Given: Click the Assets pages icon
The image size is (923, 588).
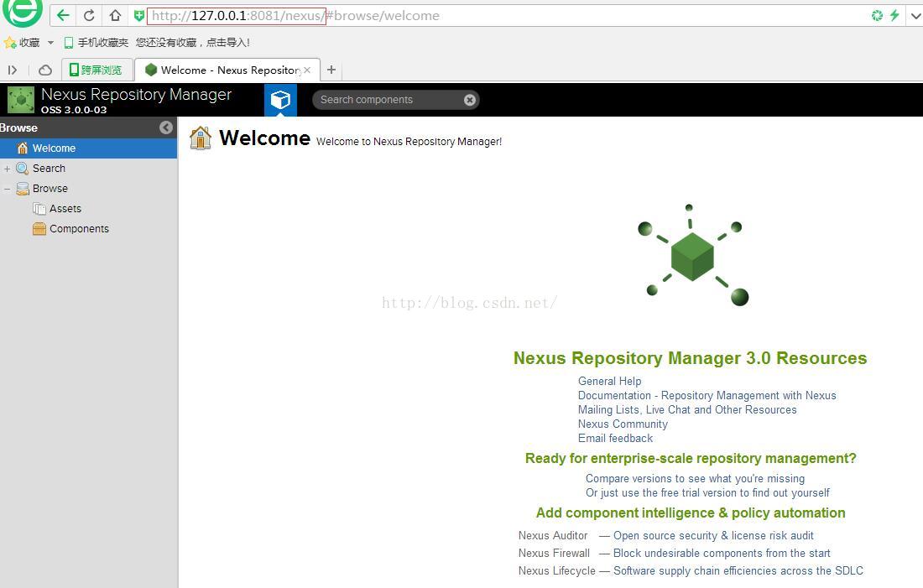Looking at the screenshot, I should click(x=39, y=208).
